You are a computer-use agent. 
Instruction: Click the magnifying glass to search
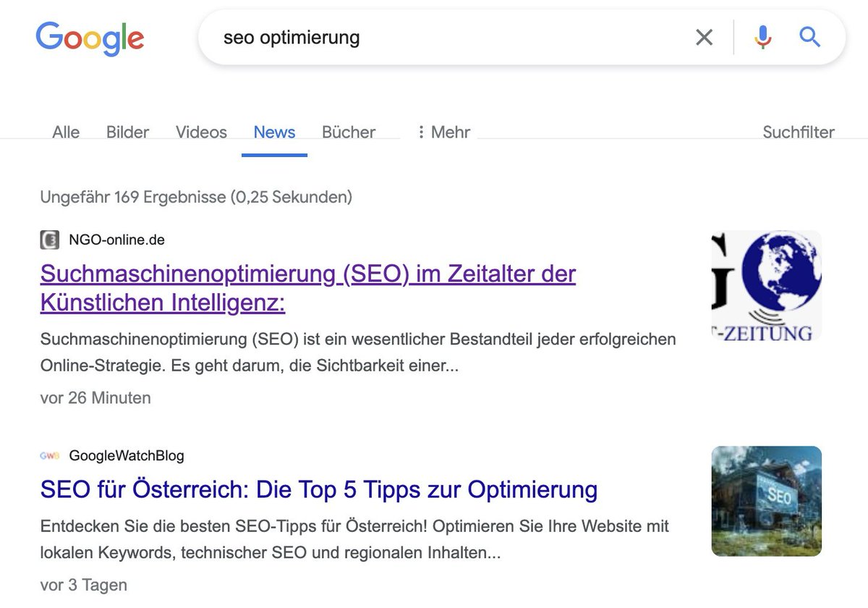click(809, 38)
